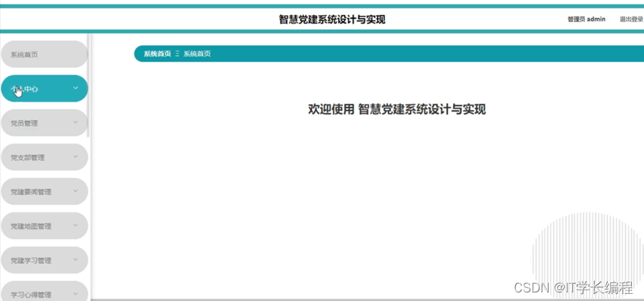Click the second 系统首页 breadcrumb text
This screenshot has width=644, height=301.
197,54
